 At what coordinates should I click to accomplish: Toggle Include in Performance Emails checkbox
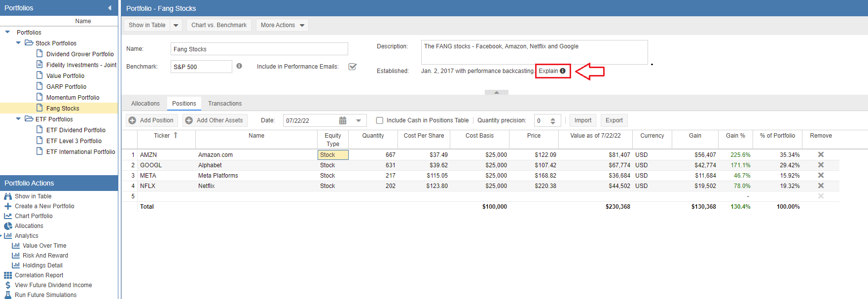(x=352, y=67)
